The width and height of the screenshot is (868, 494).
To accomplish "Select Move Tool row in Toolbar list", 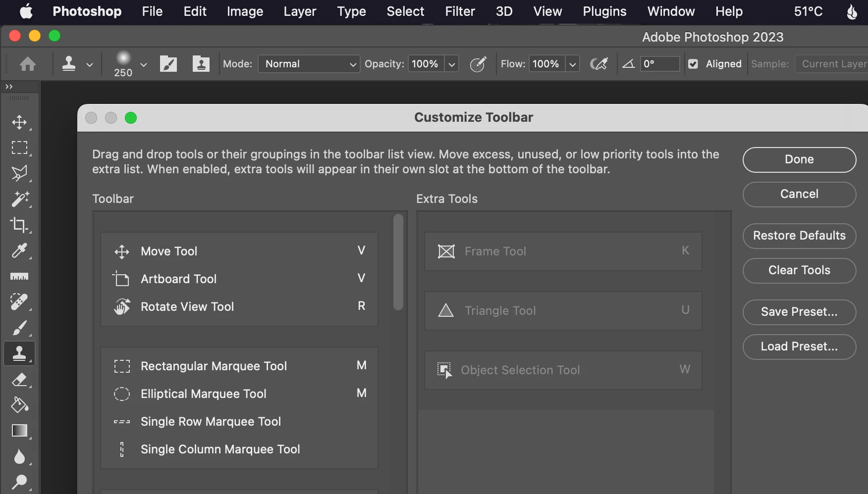I will coord(239,251).
